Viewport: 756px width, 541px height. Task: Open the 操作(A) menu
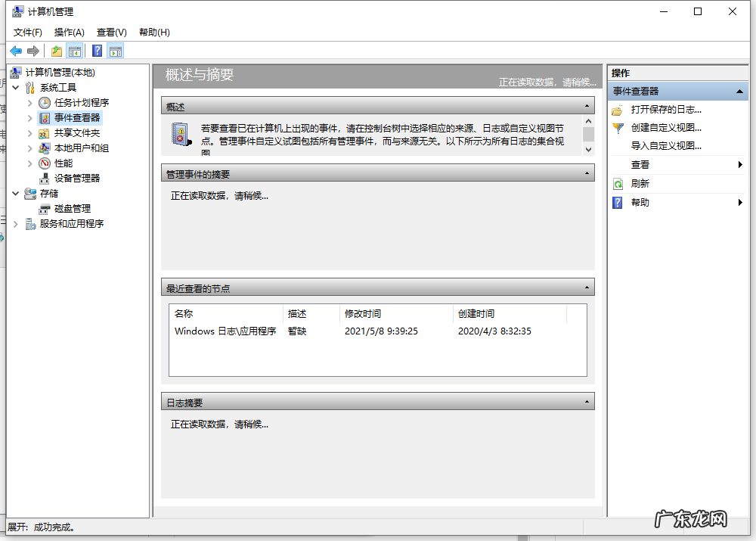[69, 32]
